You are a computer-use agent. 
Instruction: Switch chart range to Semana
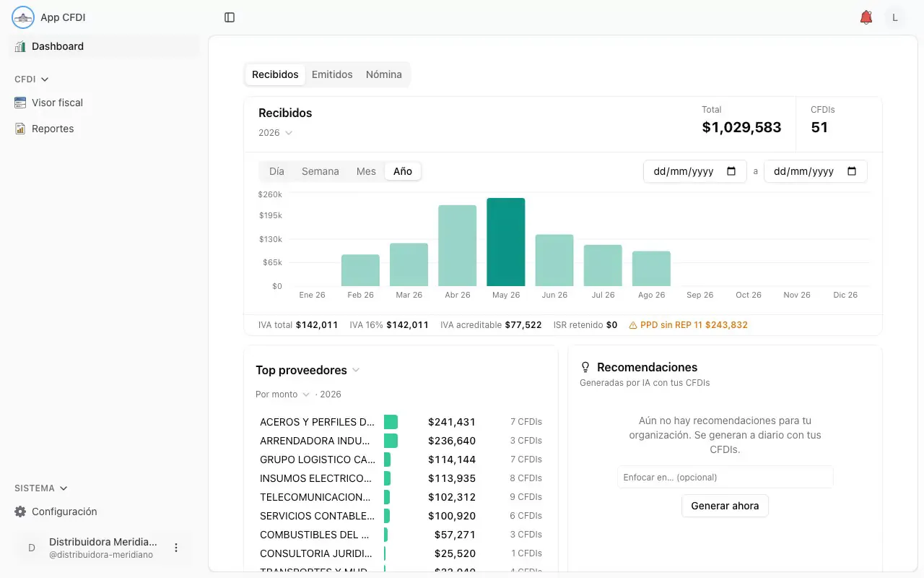[x=320, y=171]
